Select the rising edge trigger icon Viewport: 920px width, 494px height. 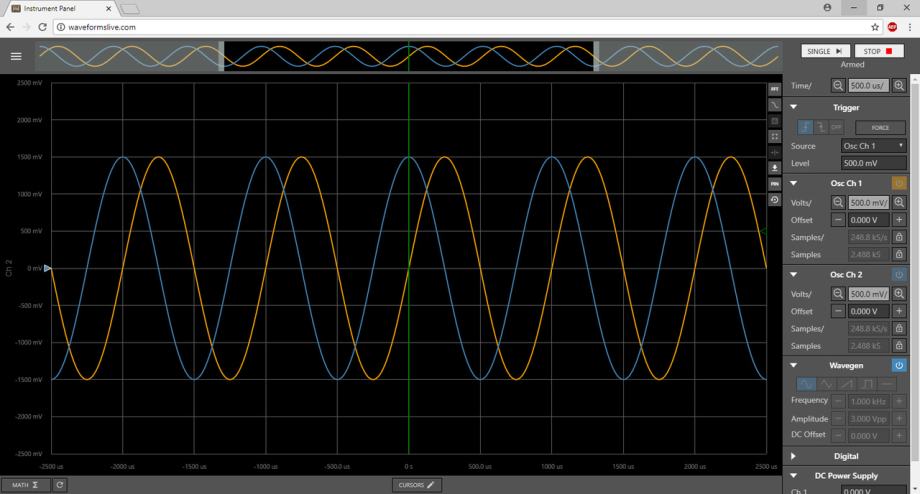pos(804,127)
